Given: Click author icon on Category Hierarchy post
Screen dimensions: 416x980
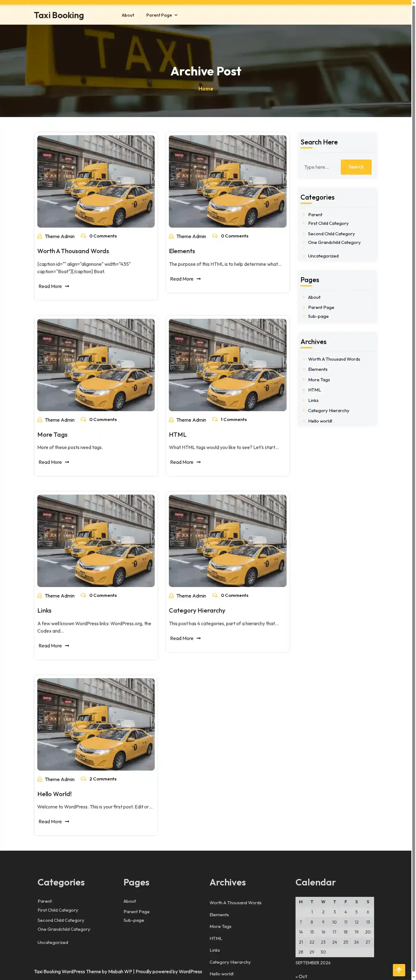Looking at the screenshot, I should coord(171,596).
